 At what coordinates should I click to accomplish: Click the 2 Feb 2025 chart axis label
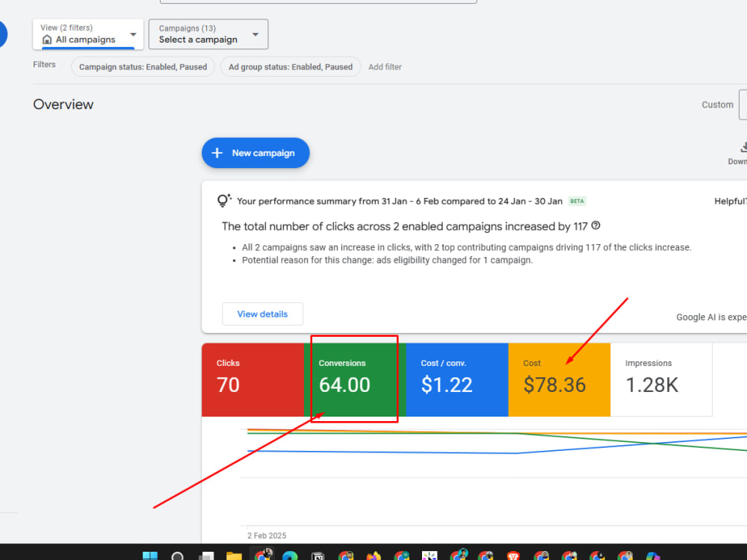(267, 535)
